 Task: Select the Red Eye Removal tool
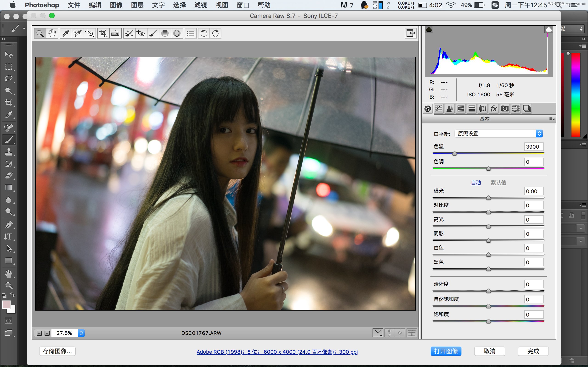141,33
